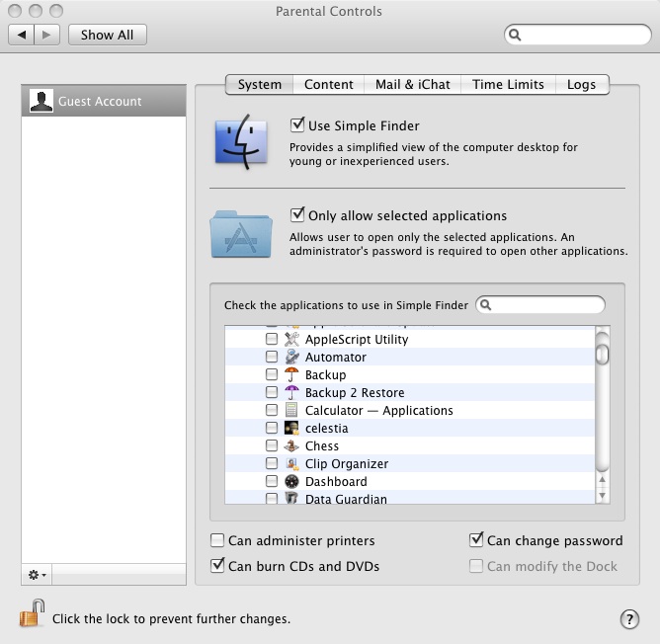
Task: Click the purple Backup 2 Restore umbrella icon
Action: tap(291, 392)
